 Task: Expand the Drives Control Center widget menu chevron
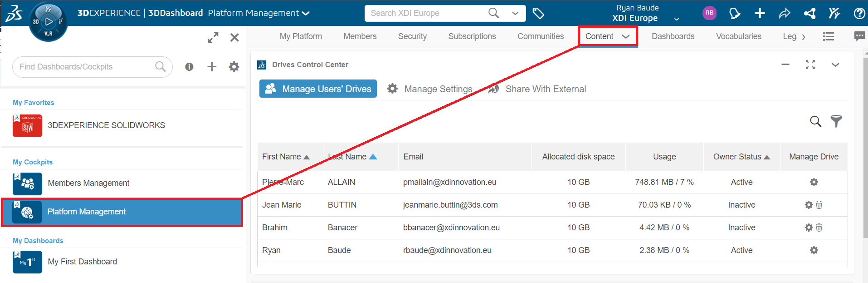(x=835, y=65)
